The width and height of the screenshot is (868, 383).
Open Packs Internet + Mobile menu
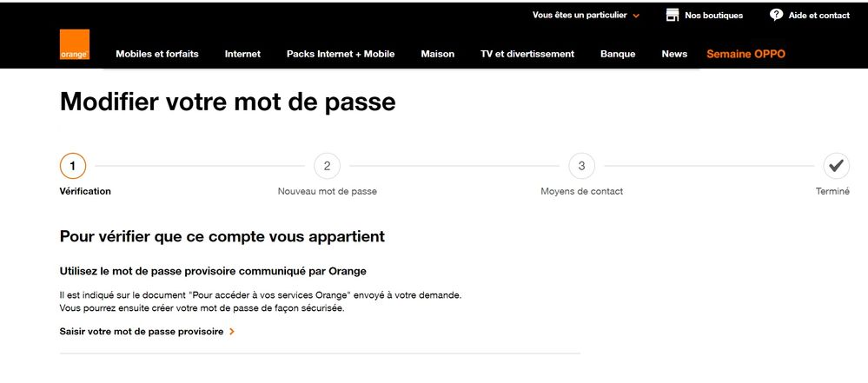pyautogui.click(x=341, y=54)
